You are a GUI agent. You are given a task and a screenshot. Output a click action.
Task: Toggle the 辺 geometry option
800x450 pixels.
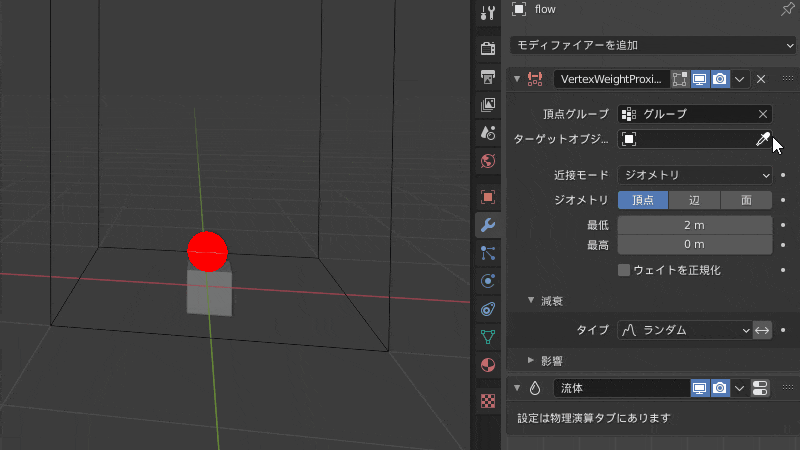[694, 200]
